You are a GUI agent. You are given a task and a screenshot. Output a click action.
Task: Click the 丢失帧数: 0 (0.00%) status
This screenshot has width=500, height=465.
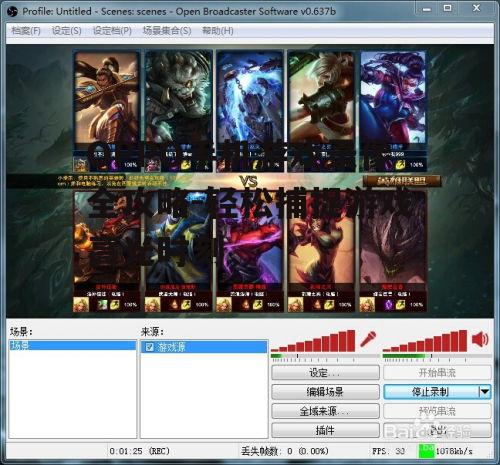click(x=285, y=451)
